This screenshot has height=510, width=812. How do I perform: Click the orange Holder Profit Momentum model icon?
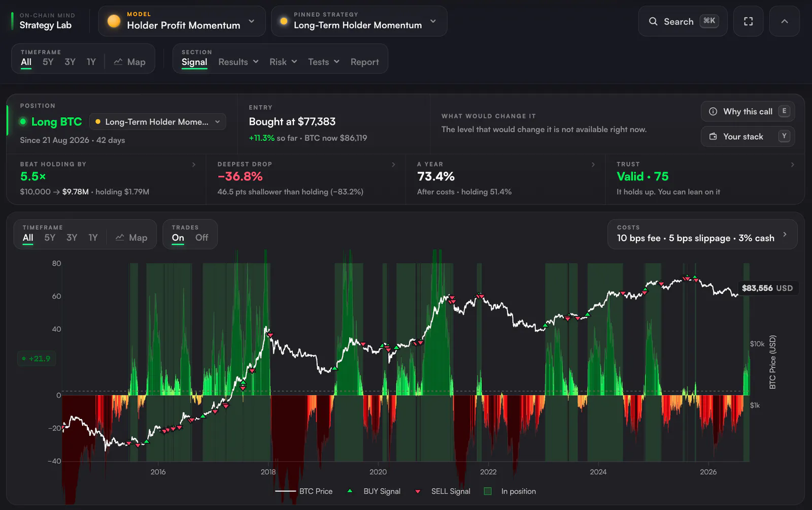114,21
